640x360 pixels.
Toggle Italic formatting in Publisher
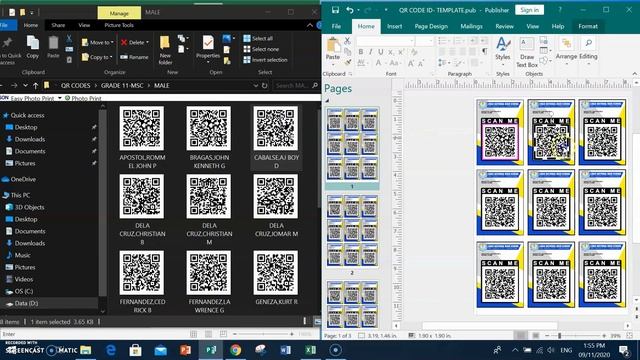coord(371,52)
